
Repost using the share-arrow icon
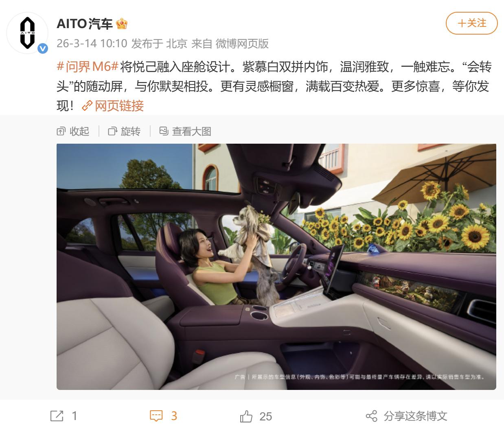pyautogui.click(x=57, y=416)
